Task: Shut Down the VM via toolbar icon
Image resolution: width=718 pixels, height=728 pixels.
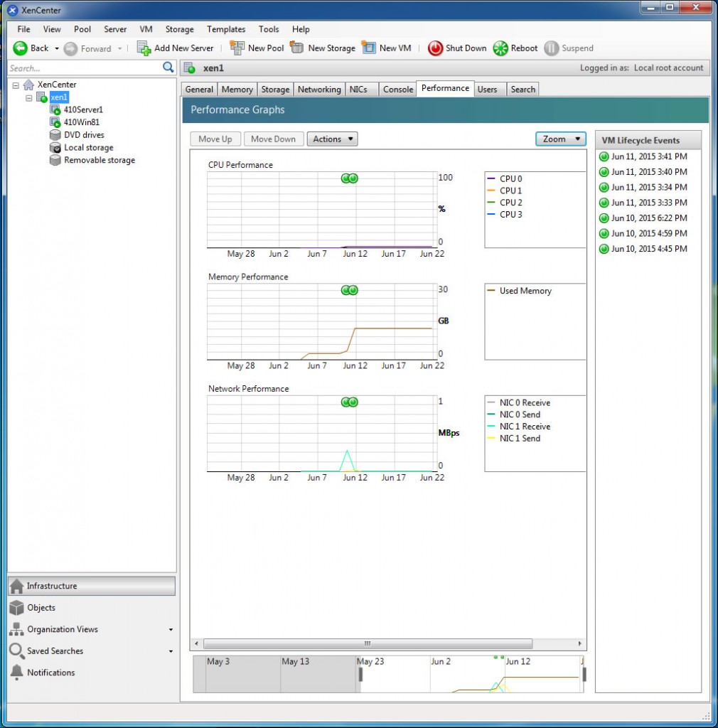Action: click(436, 48)
